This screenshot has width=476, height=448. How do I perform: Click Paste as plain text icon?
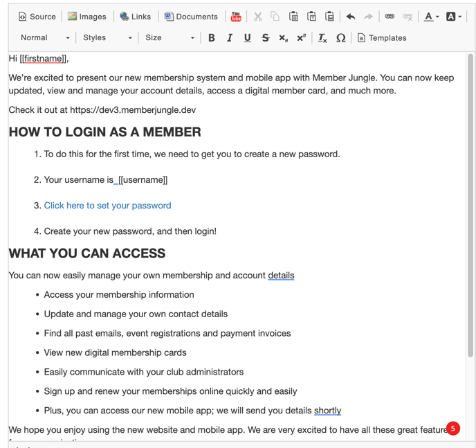point(311,17)
